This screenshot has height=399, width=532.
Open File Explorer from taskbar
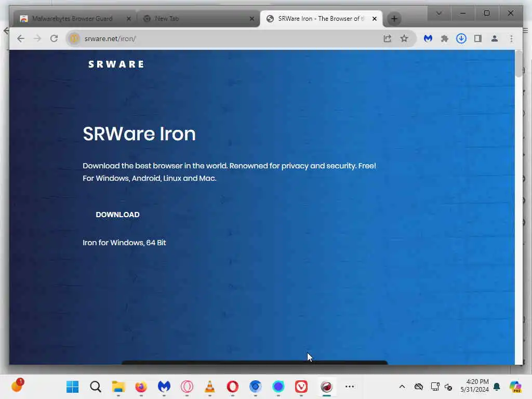click(x=118, y=387)
